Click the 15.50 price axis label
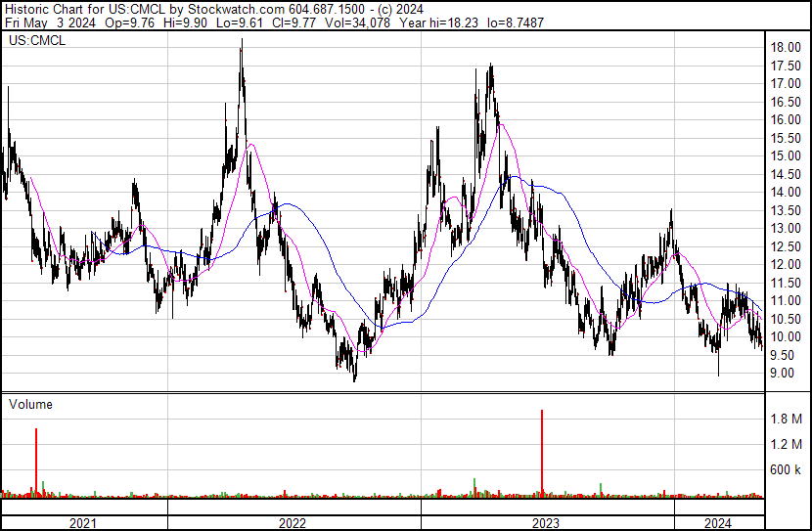Screen dimensions: 812x531 click(x=786, y=138)
